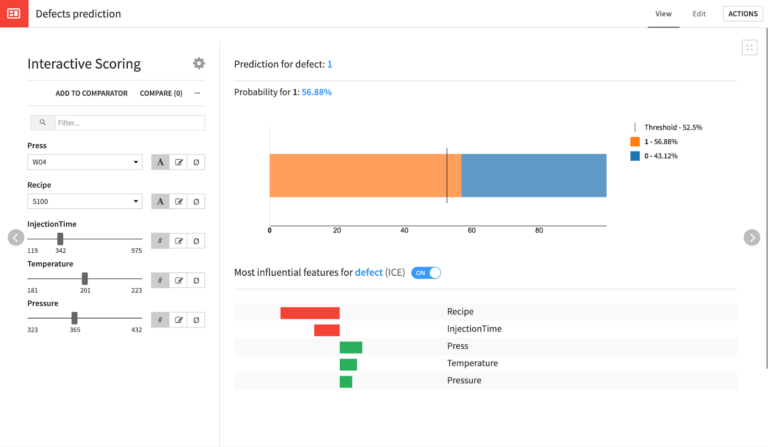The width and height of the screenshot is (768, 447).
Task: Click the Recipe ignore (∅) icon
Action: (x=196, y=201)
